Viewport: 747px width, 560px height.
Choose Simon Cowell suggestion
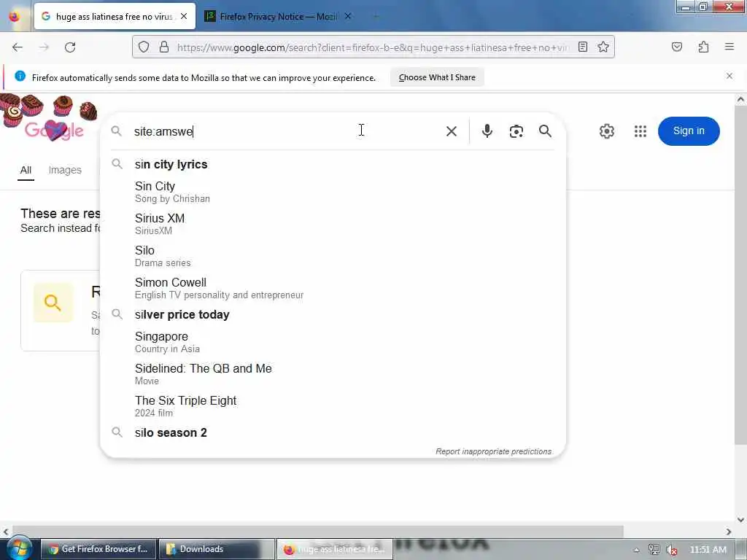point(333,288)
